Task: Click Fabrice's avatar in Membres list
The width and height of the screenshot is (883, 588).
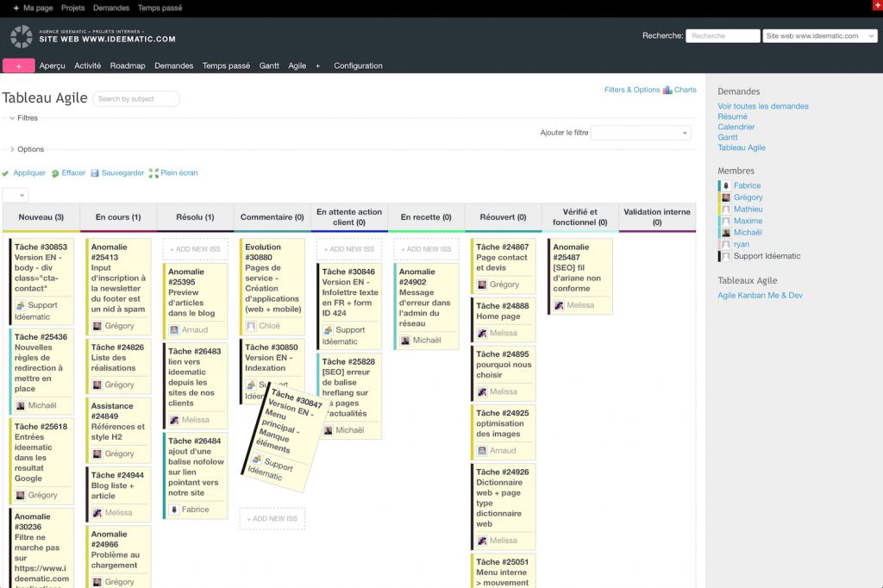Action: click(x=726, y=186)
